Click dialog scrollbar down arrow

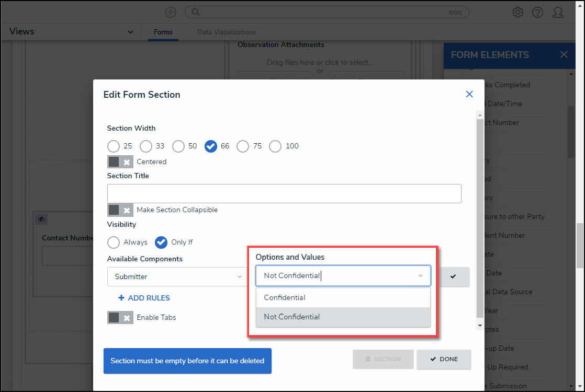click(480, 326)
